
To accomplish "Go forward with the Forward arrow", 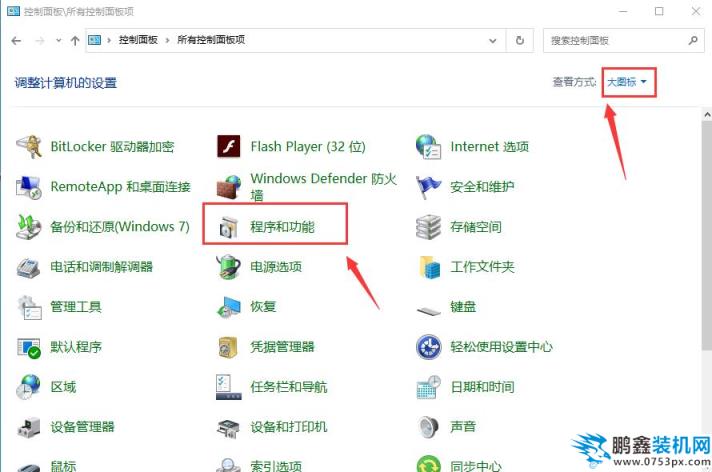I will 40,41.
